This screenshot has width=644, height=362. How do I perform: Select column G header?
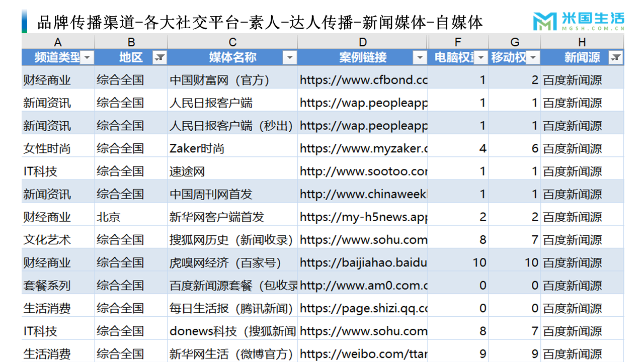coord(515,42)
